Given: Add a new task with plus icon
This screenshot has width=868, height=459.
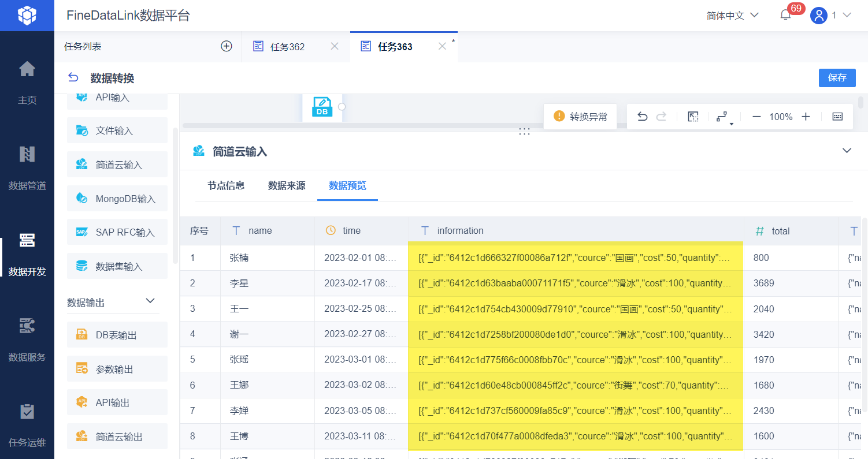Looking at the screenshot, I should tap(227, 46).
